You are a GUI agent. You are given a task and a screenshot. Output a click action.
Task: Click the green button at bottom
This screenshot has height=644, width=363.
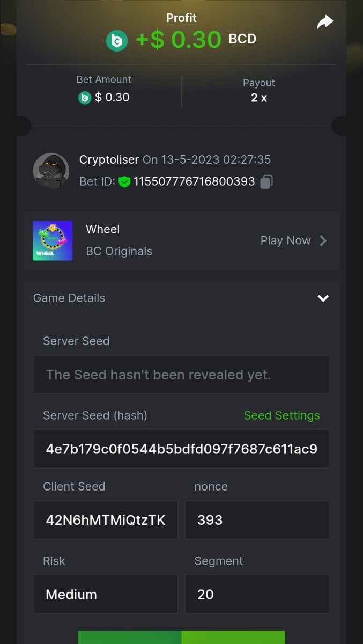point(181,638)
